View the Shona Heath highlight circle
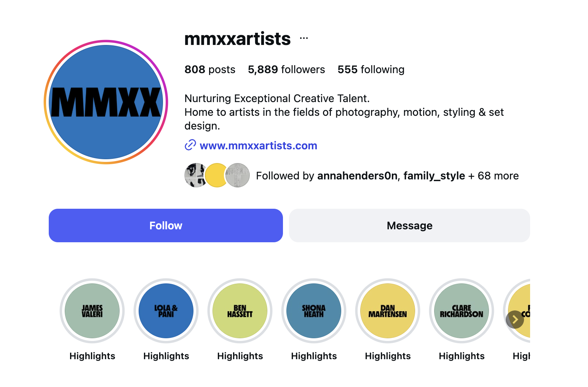 click(x=314, y=311)
